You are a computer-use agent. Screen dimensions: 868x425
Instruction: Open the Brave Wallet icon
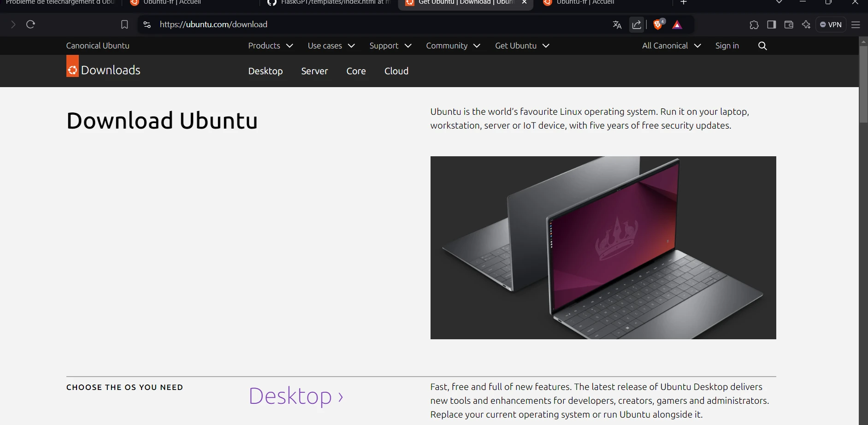[789, 25]
